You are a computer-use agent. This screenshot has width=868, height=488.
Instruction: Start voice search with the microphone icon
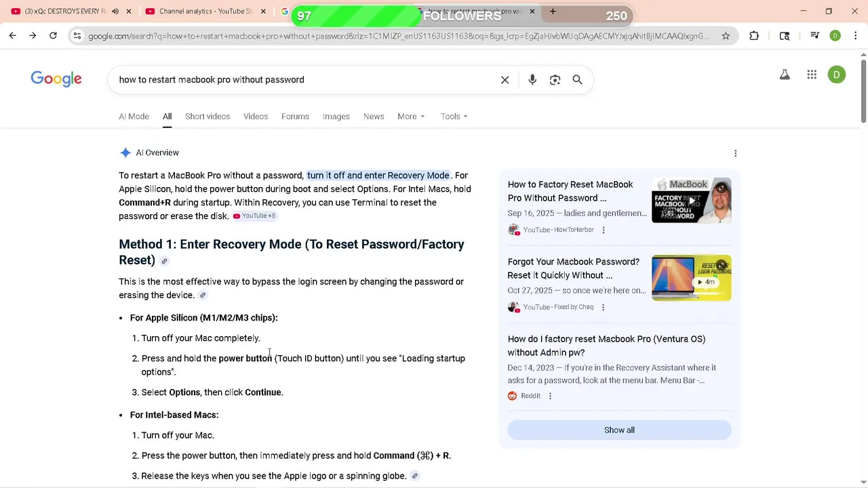tap(532, 80)
